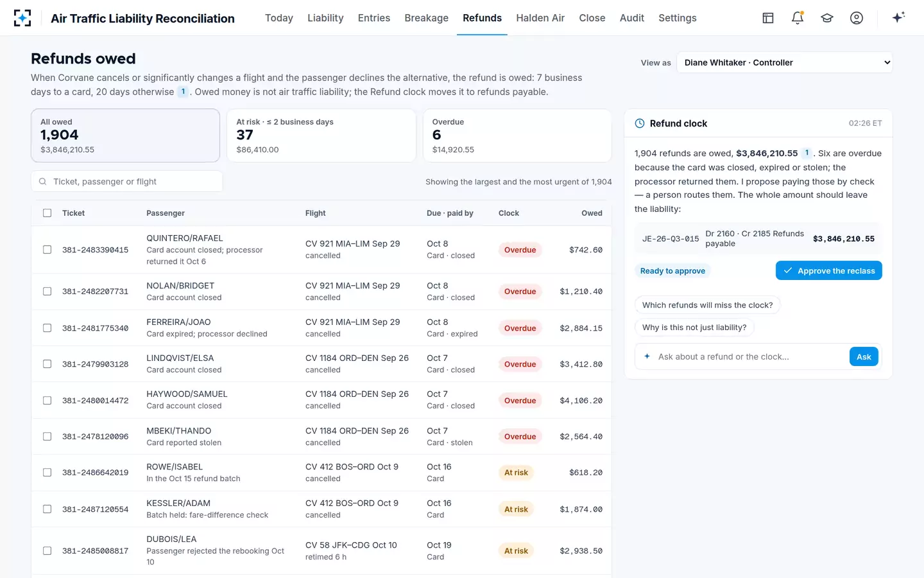Toggle the select-all checkbox in table header

[x=47, y=213]
